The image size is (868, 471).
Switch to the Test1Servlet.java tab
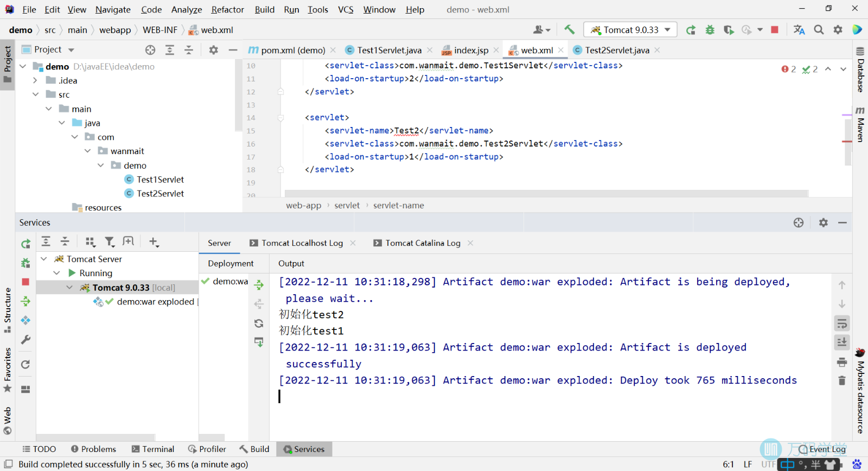(388, 50)
